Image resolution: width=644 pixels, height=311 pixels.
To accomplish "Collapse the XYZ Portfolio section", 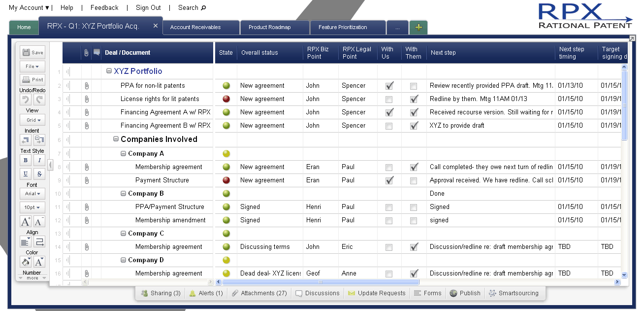I will pos(109,71).
